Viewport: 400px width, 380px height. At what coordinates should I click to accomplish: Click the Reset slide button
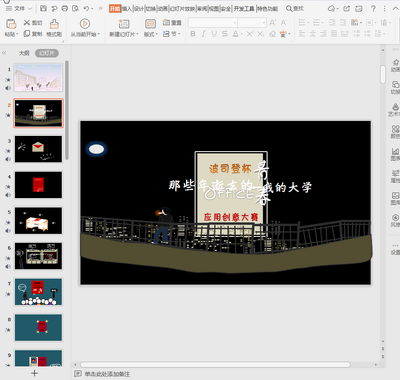(172, 23)
